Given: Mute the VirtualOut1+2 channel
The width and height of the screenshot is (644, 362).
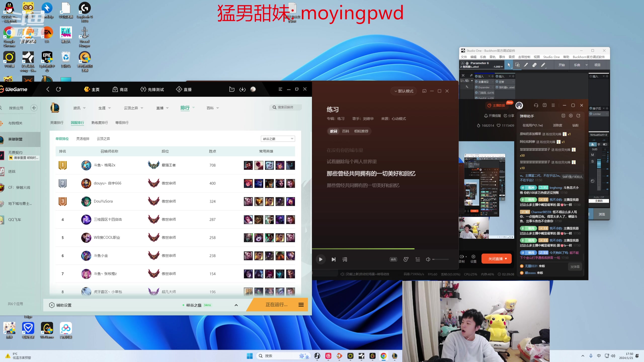Looking at the screenshot, I should [592, 155].
